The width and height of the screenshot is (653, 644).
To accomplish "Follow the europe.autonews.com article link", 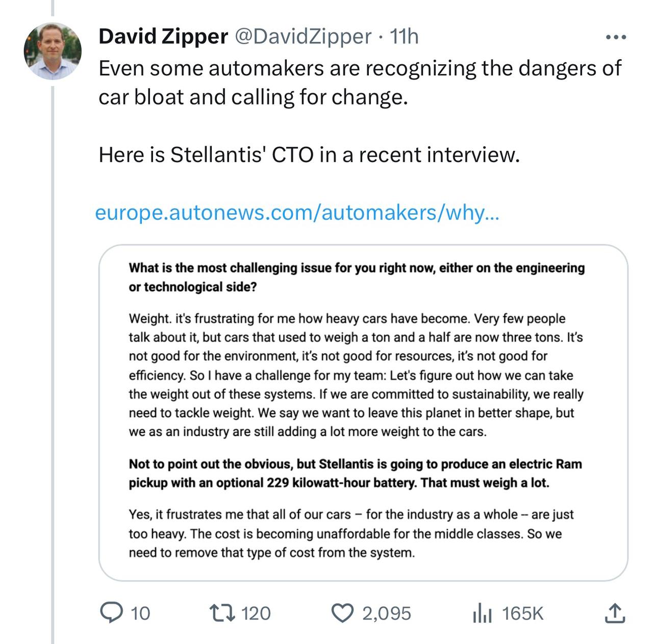I will coord(297,213).
